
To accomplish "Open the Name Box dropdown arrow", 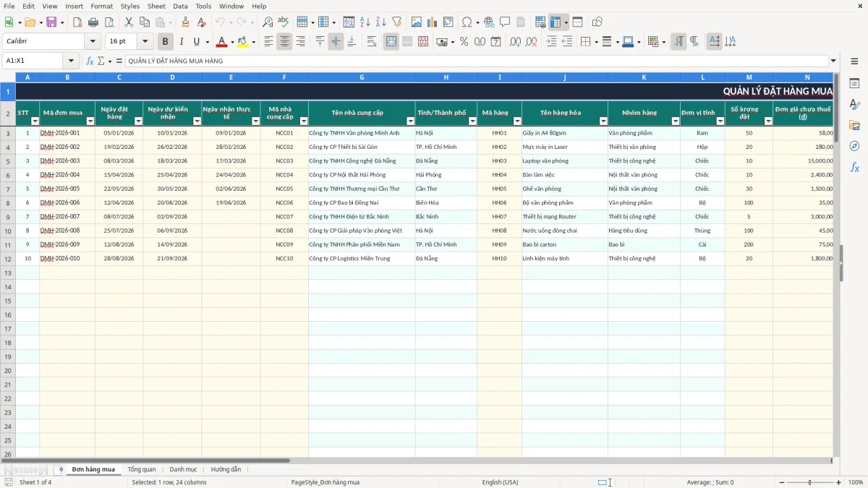I will [71, 61].
